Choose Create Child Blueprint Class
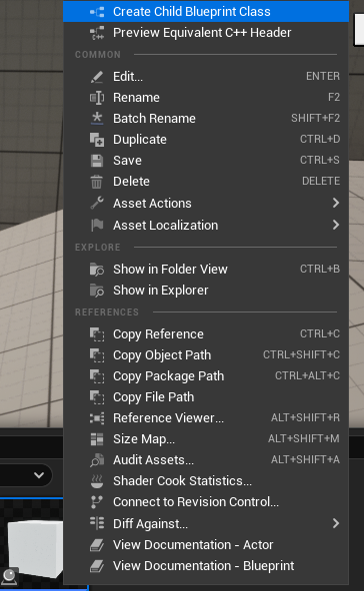Screen dimensions: 364x591 click(206, 12)
